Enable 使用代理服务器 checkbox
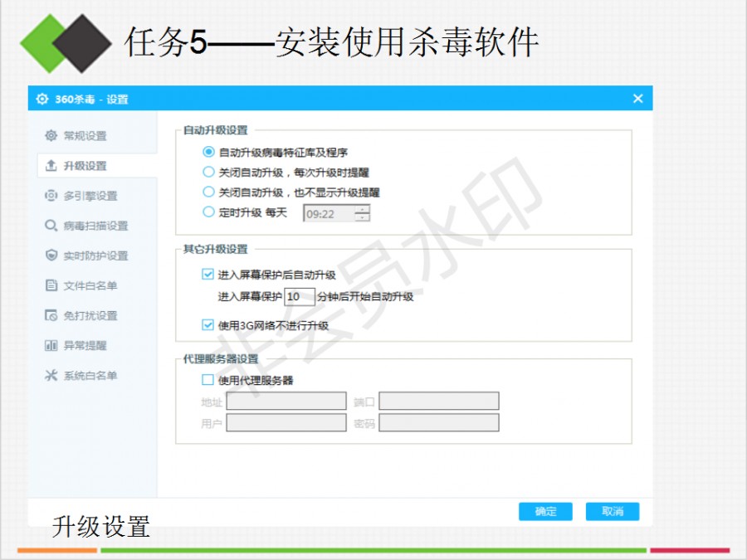The width and height of the screenshot is (747, 560). tap(208, 380)
